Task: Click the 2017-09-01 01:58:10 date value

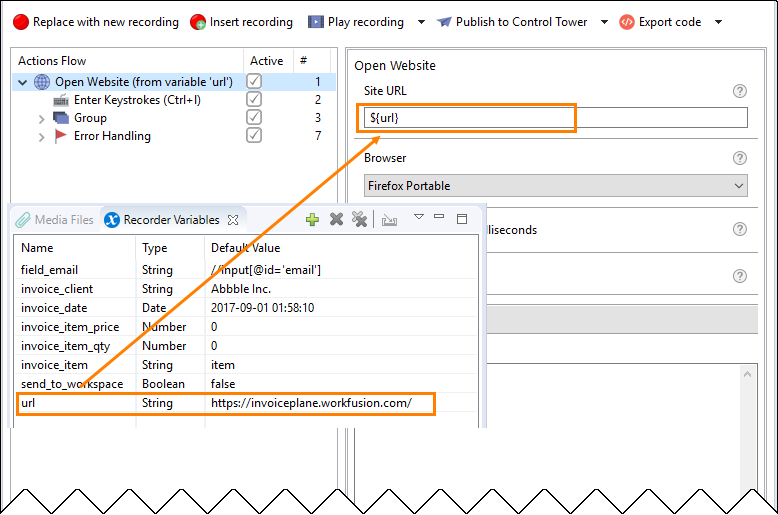Action: coord(262,308)
